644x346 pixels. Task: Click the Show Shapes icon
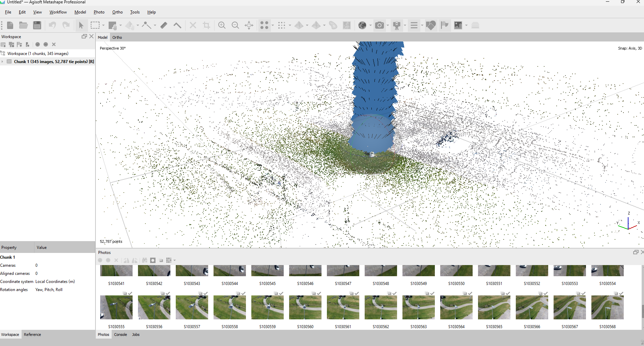point(431,25)
